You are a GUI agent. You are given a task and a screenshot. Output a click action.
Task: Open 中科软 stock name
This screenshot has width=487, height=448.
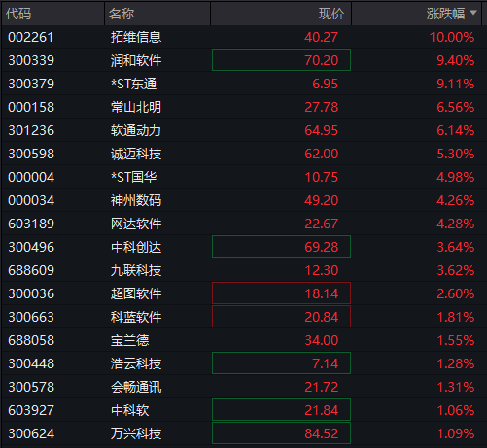[x=130, y=410]
